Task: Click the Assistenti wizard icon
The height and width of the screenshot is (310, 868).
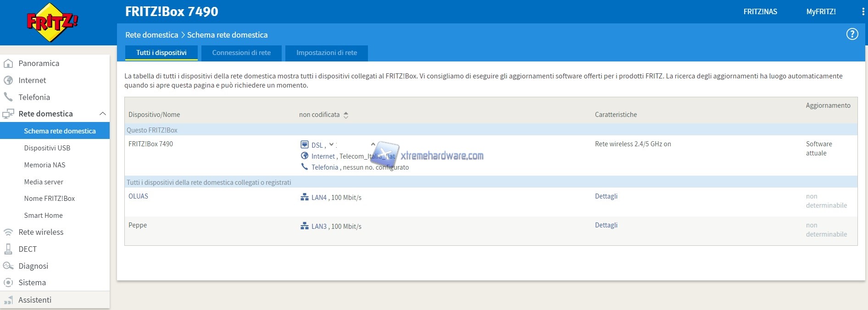Action: (x=8, y=300)
